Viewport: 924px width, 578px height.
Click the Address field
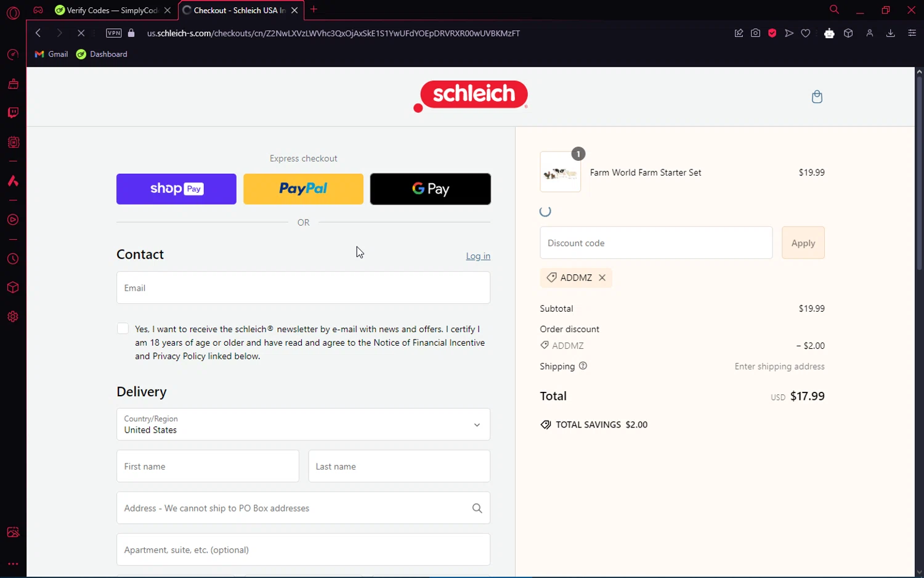303,508
